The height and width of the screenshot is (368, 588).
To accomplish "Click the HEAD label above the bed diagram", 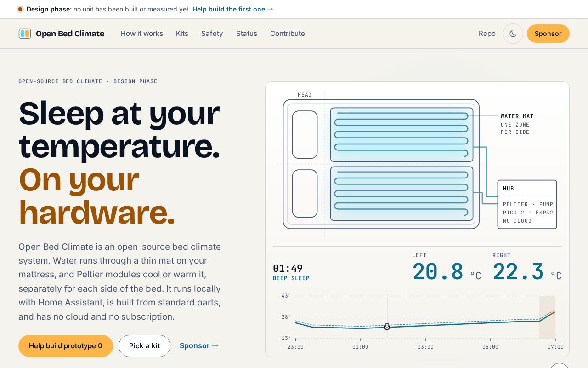I will click(x=305, y=95).
